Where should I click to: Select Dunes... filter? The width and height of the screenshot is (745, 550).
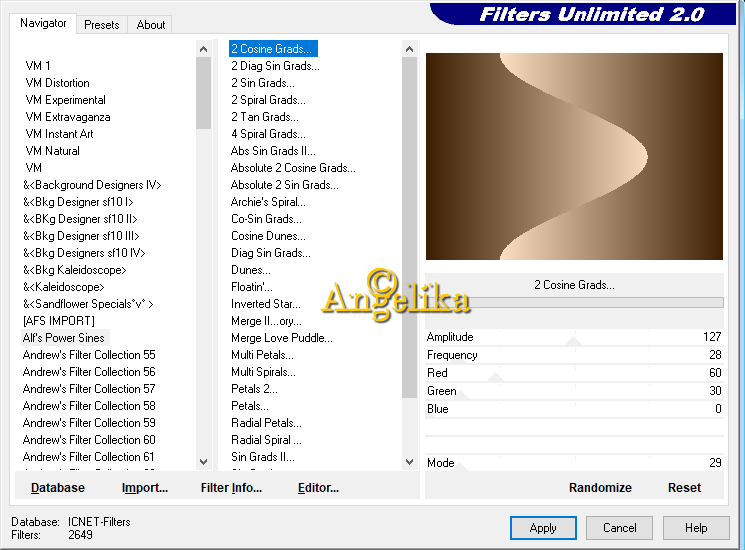[x=250, y=270]
